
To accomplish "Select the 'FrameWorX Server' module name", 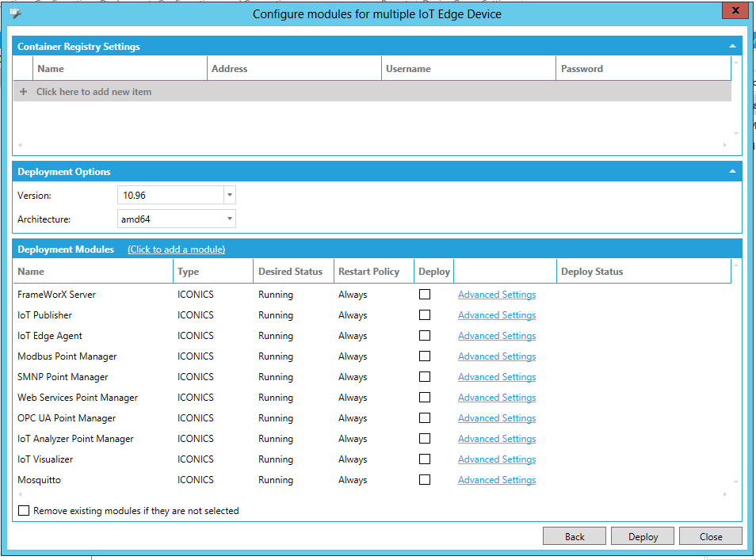I will (x=56, y=295).
